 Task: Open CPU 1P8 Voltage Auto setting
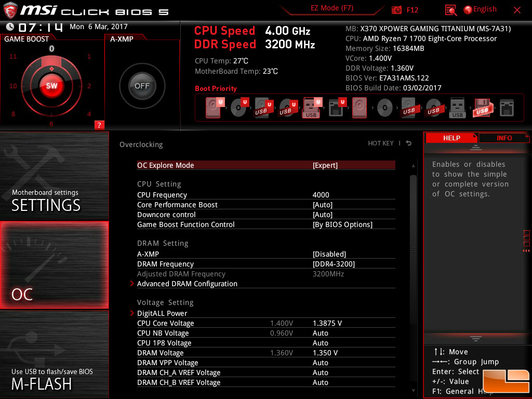pos(266,343)
